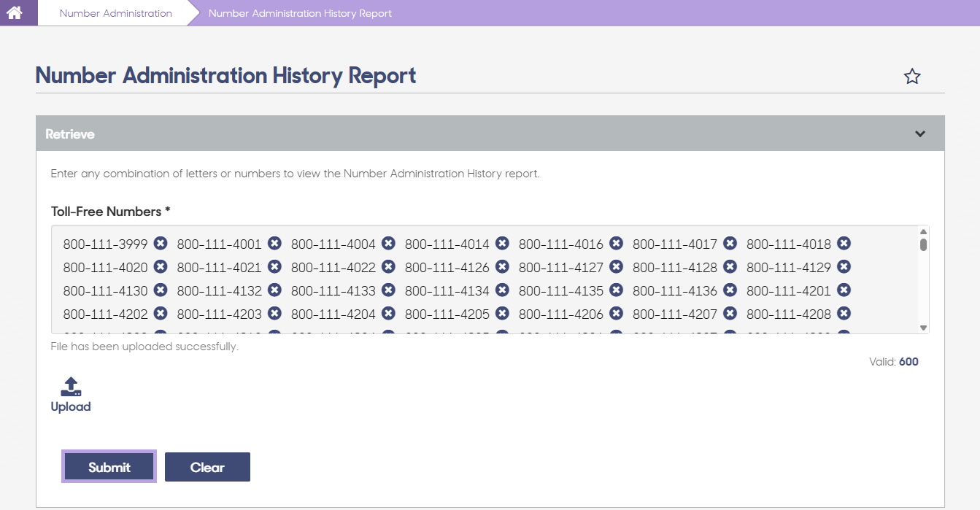Delete the 800-111-4206 entry
This screenshot has height=510, width=980.
pos(616,314)
